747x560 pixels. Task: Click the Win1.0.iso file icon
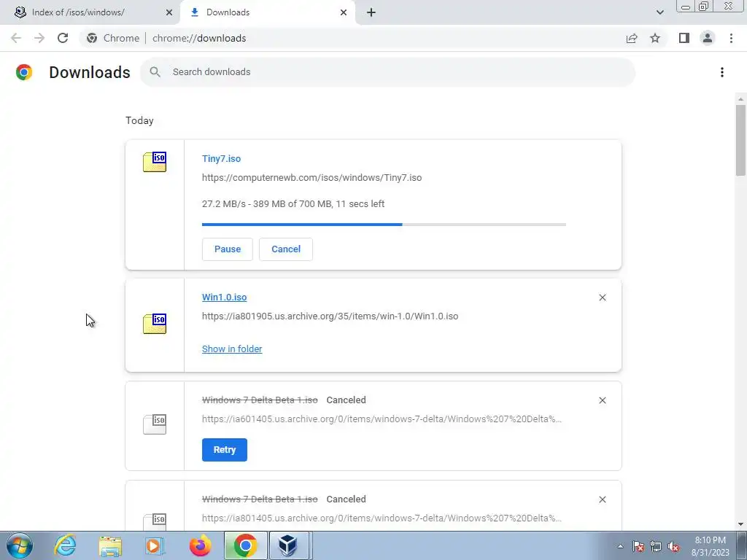tap(155, 324)
